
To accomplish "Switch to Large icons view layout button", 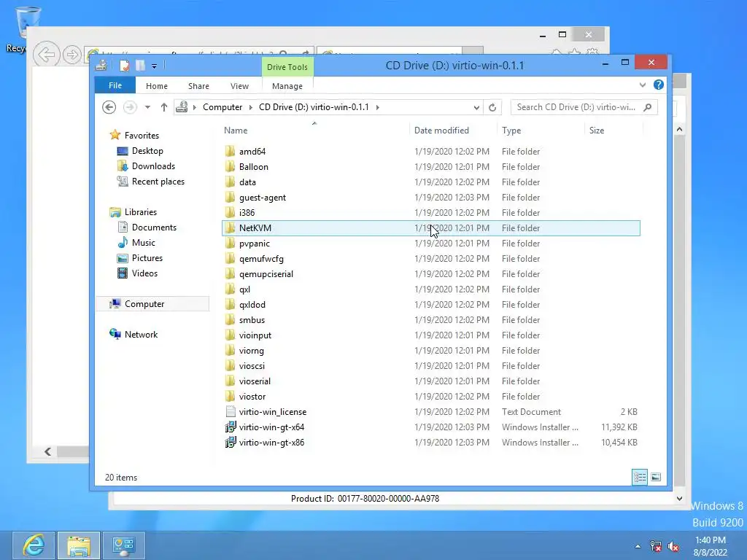I will coord(656,477).
